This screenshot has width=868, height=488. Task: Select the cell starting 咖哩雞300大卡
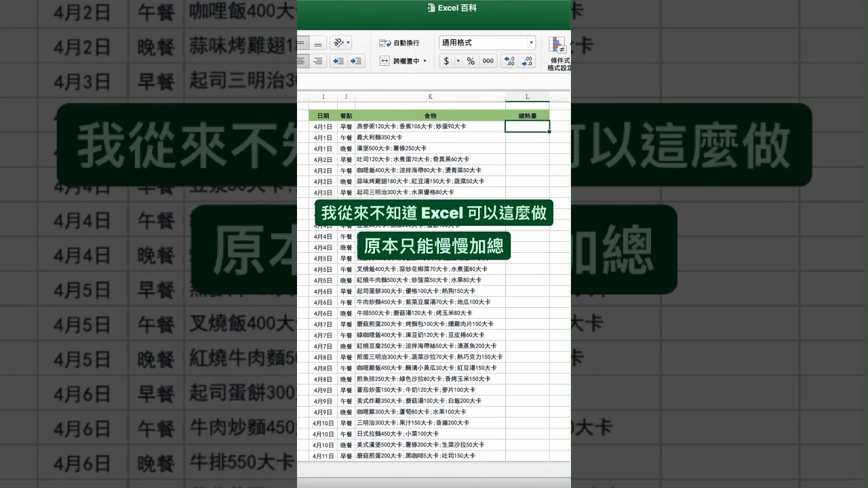pyautogui.click(x=430, y=412)
